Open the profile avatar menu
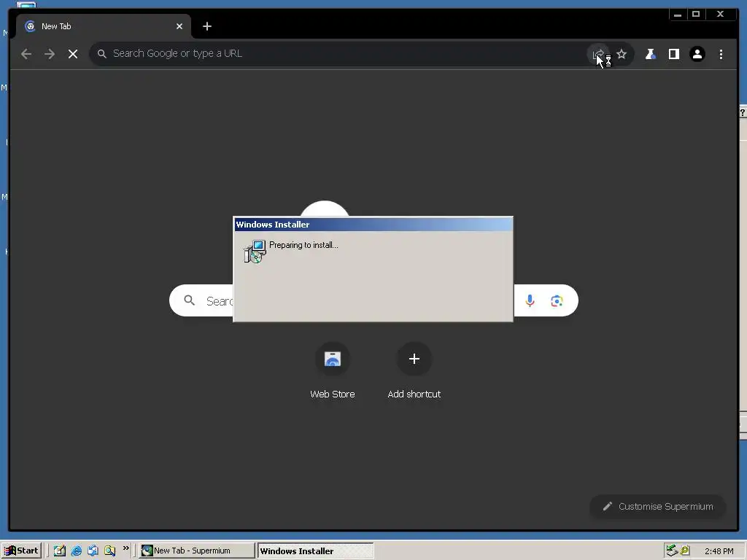747x560 pixels. (x=697, y=54)
